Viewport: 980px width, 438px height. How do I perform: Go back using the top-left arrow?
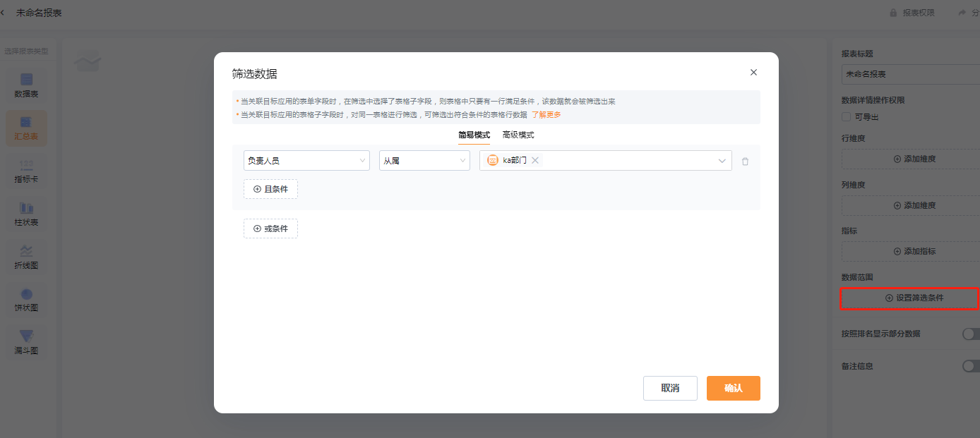point(3,13)
